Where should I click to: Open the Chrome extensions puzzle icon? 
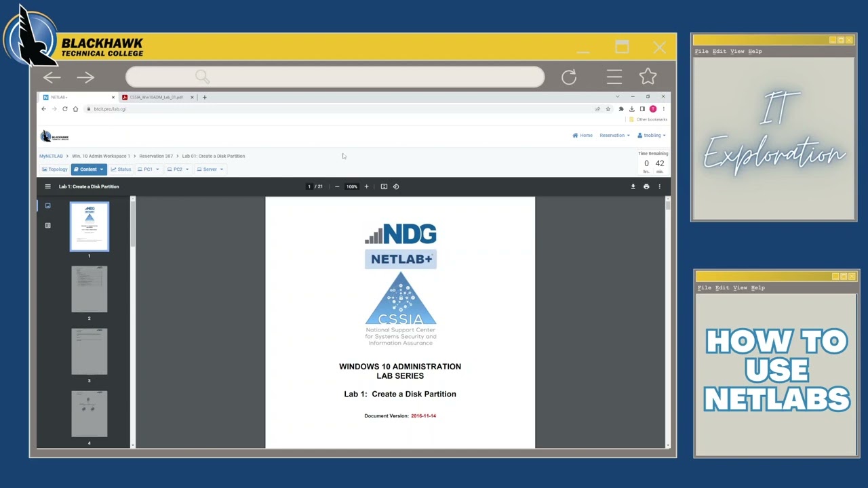coord(620,109)
